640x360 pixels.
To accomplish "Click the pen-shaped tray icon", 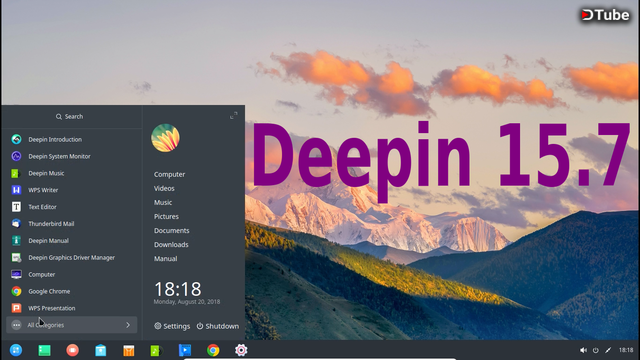I will pos(608,350).
